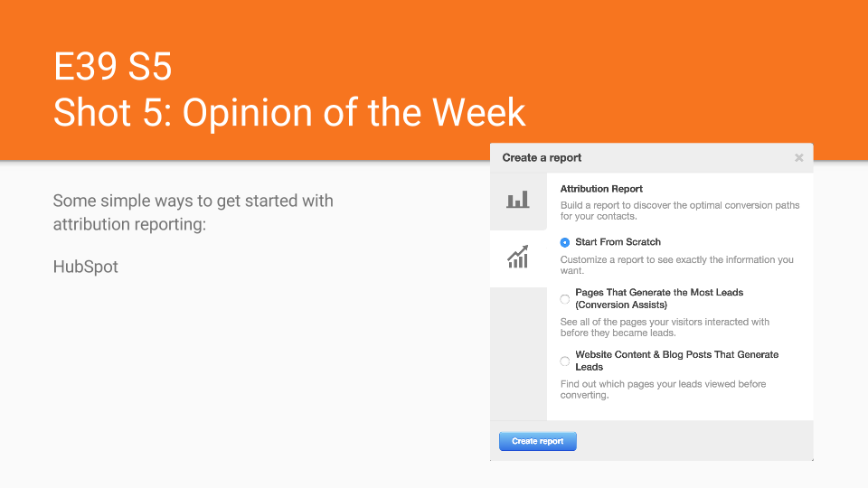Click the Attribution Report heading

click(x=601, y=189)
